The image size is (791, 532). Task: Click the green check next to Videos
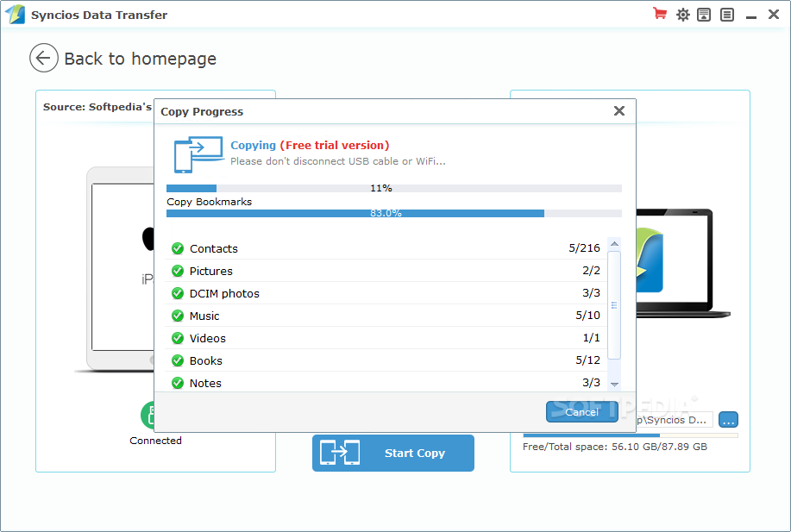click(178, 338)
